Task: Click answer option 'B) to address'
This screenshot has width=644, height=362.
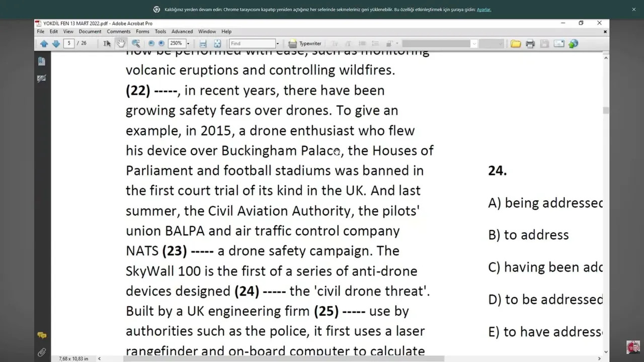Action: pos(528,235)
